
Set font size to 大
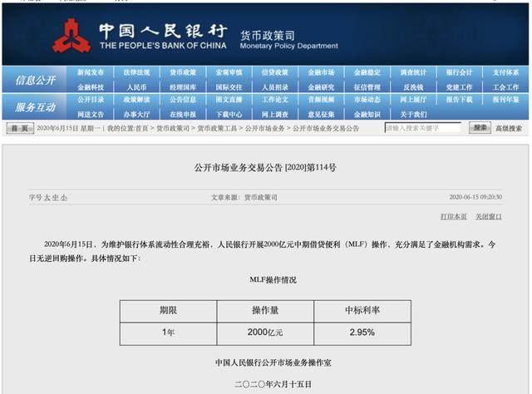47,198
